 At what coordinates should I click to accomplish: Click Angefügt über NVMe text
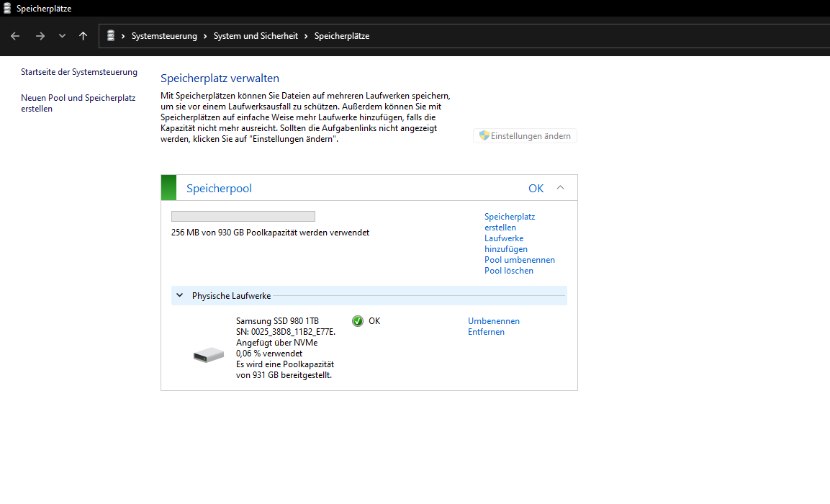click(277, 343)
